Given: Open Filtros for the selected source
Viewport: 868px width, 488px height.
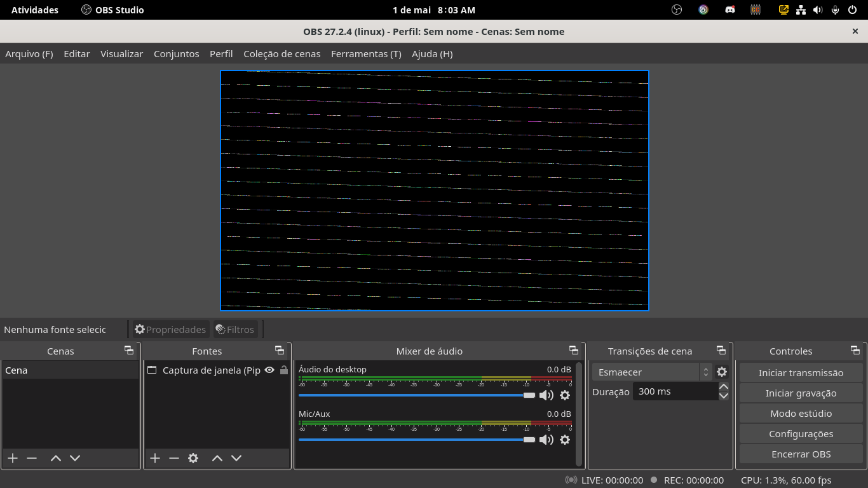Looking at the screenshot, I should [x=234, y=329].
